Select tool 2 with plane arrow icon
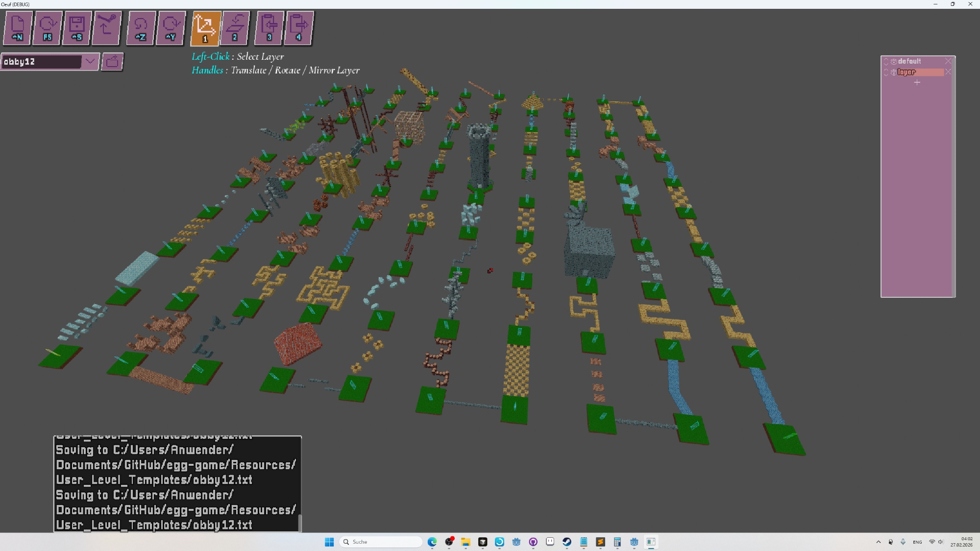The height and width of the screenshot is (551, 980). tap(235, 28)
